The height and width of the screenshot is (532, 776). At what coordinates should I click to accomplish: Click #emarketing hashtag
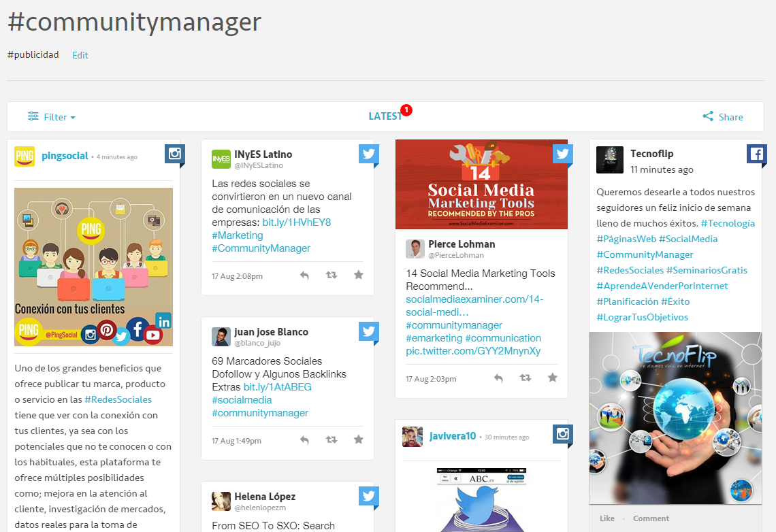tap(434, 338)
